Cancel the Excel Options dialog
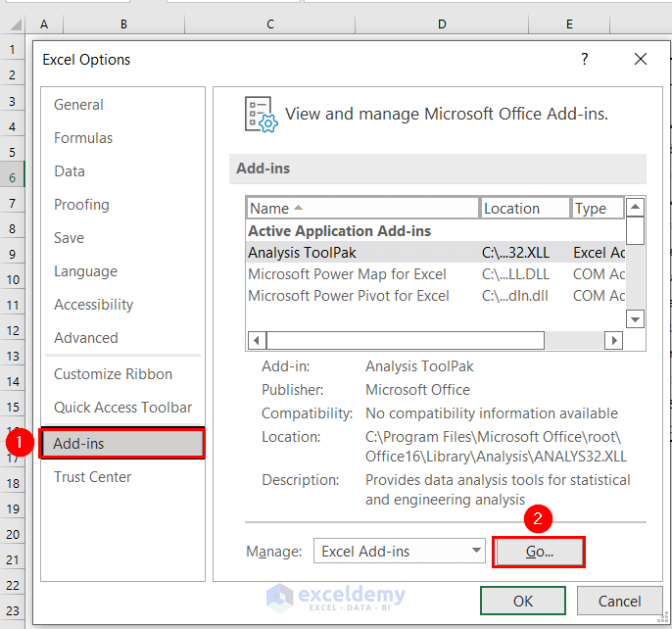 [620, 602]
